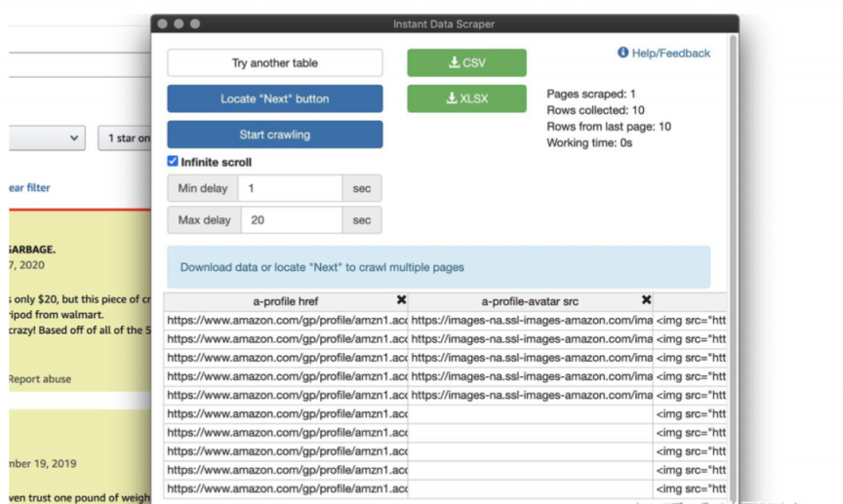Click the Help/Feedback info icon
The width and height of the screenshot is (843, 504).
[x=623, y=52]
